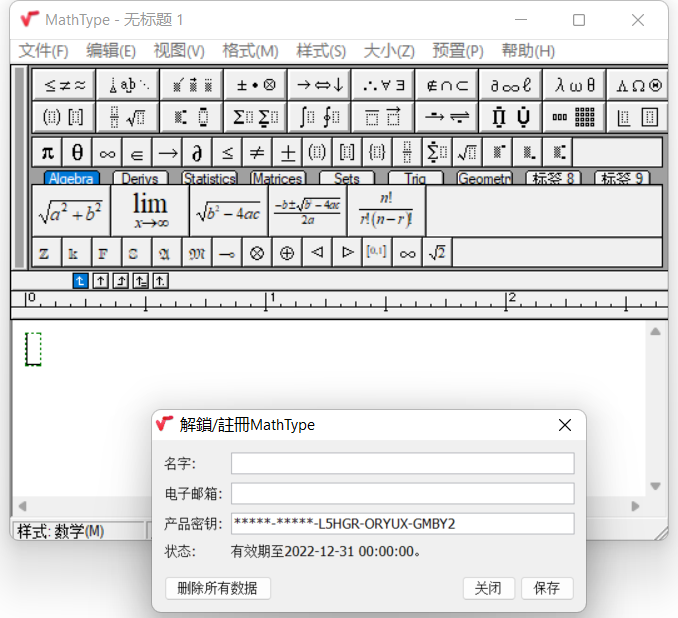Insert the circled times symbol in bottom bar
This screenshot has width=678, height=618.
pos(257,253)
